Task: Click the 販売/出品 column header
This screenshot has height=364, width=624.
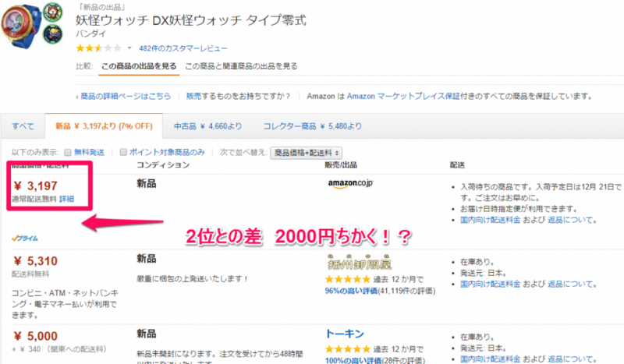Action: (x=341, y=165)
